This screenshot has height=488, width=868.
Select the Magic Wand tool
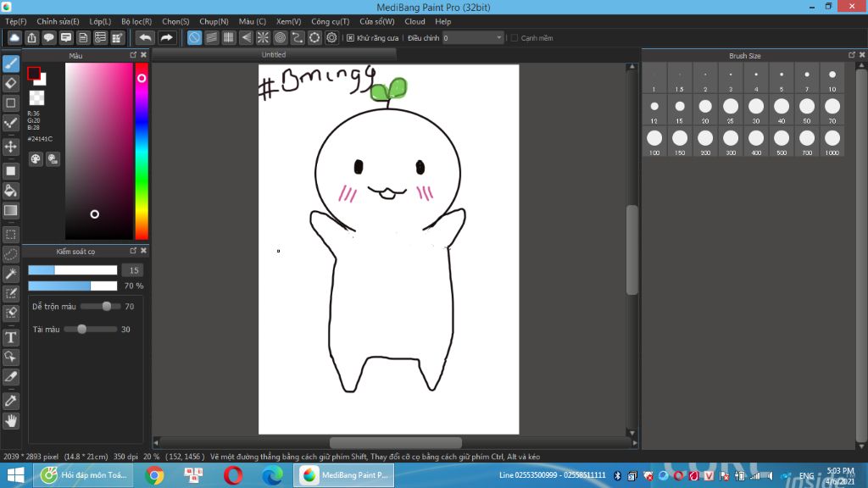10,274
